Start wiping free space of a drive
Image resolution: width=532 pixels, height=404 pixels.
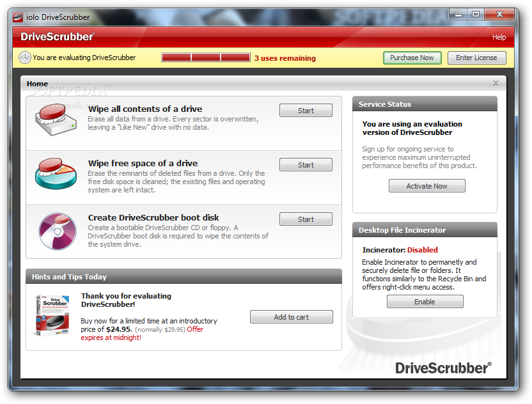coord(306,164)
